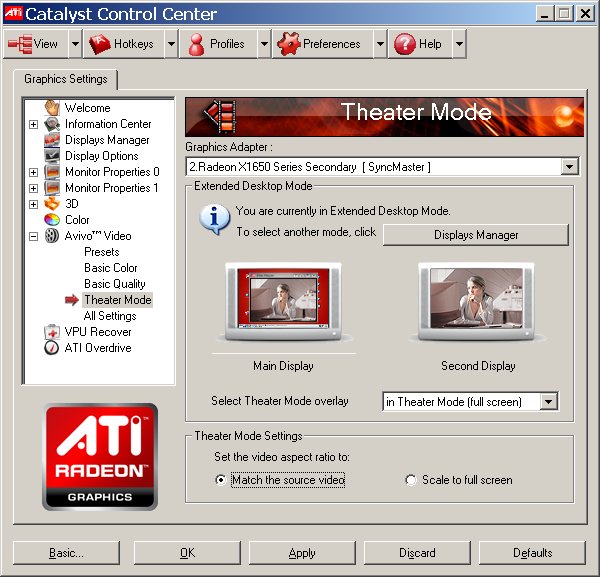The height and width of the screenshot is (577, 600).
Task: Select Theater Mode in the tree
Action: pos(117,300)
